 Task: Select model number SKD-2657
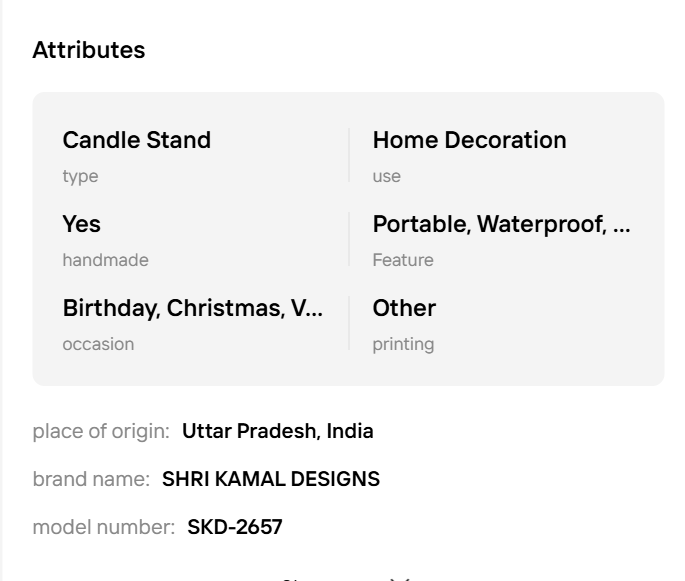(x=235, y=526)
